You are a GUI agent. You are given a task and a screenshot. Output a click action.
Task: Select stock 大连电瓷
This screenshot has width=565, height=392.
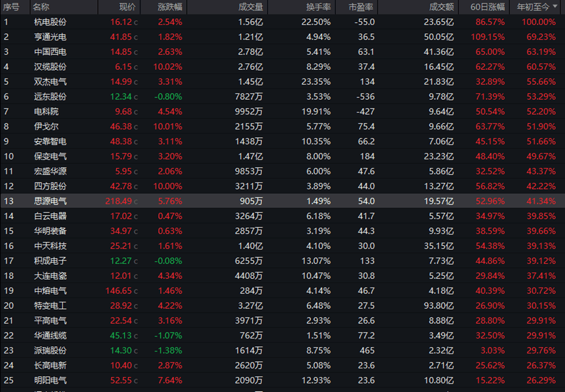pos(50,276)
